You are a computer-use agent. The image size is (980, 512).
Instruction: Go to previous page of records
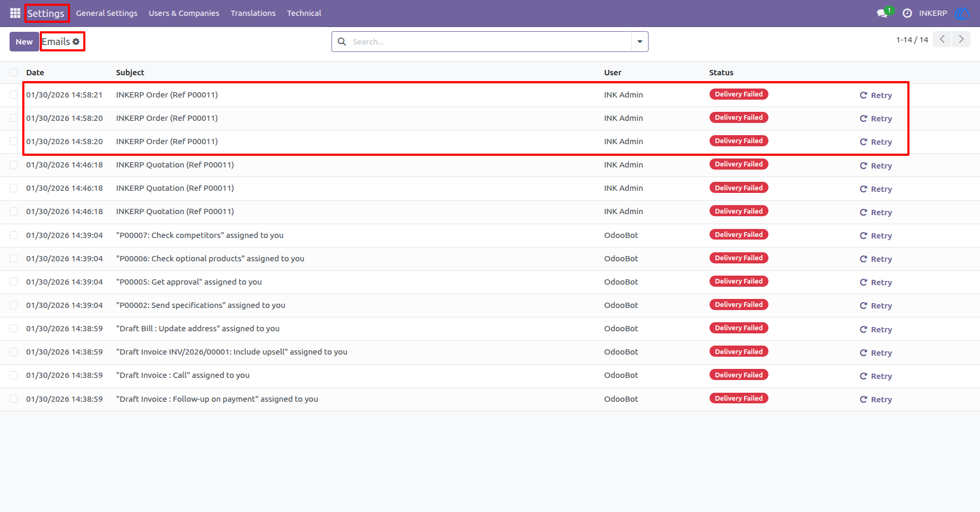tap(942, 39)
